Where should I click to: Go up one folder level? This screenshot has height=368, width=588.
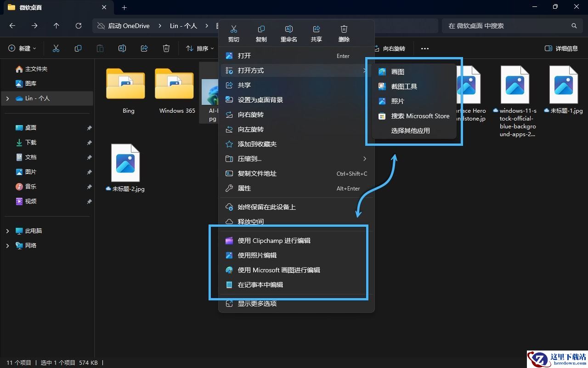coord(57,26)
